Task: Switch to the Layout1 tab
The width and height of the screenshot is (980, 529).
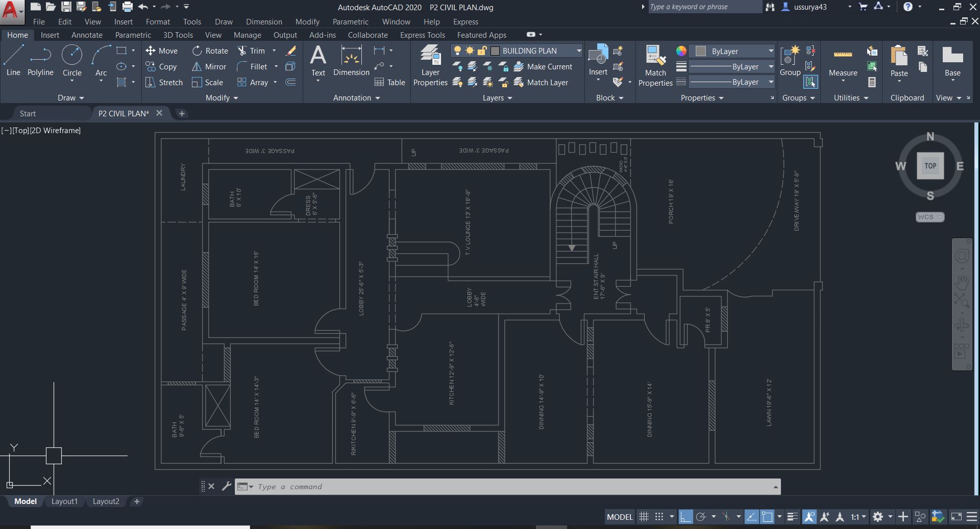Action: (x=64, y=501)
